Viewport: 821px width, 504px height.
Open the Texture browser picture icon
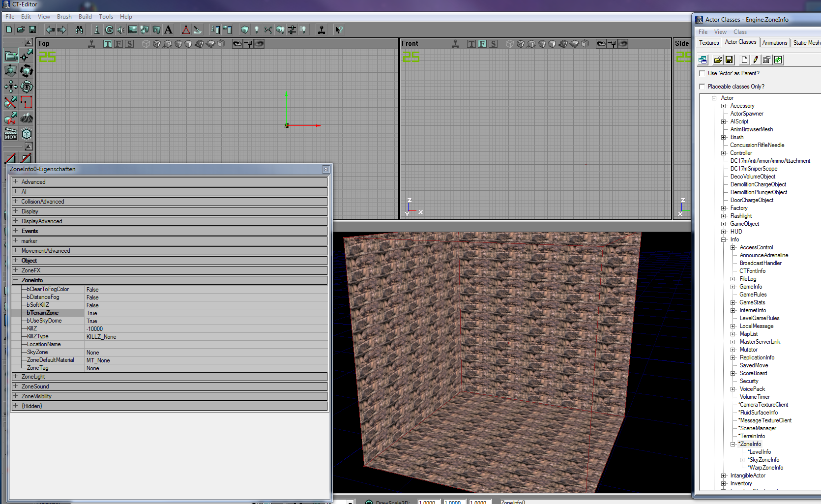pos(132,30)
